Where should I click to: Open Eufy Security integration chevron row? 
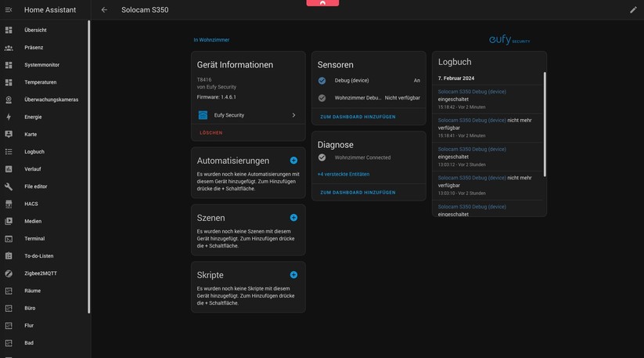tap(247, 115)
